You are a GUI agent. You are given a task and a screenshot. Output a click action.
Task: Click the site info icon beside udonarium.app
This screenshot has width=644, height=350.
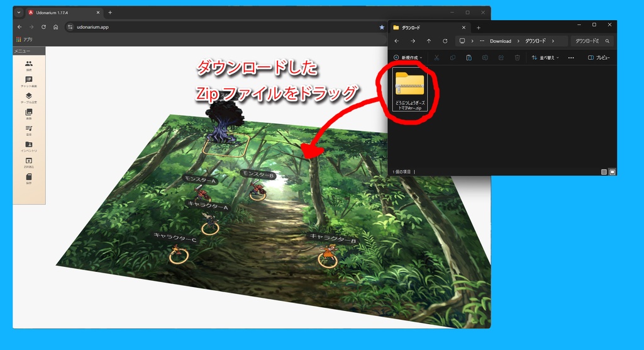coord(70,26)
